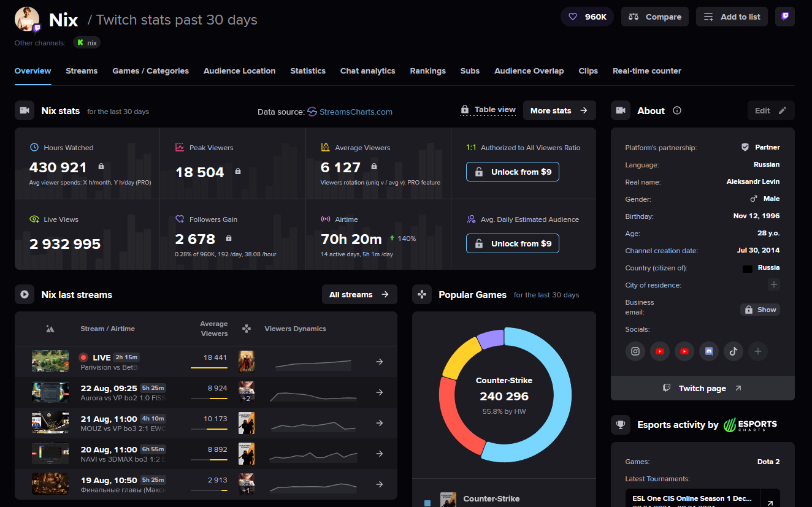Click the lock icon next to Peak Viewers 18 504
Viewport: 812px width, 507px height.
tap(238, 172)
